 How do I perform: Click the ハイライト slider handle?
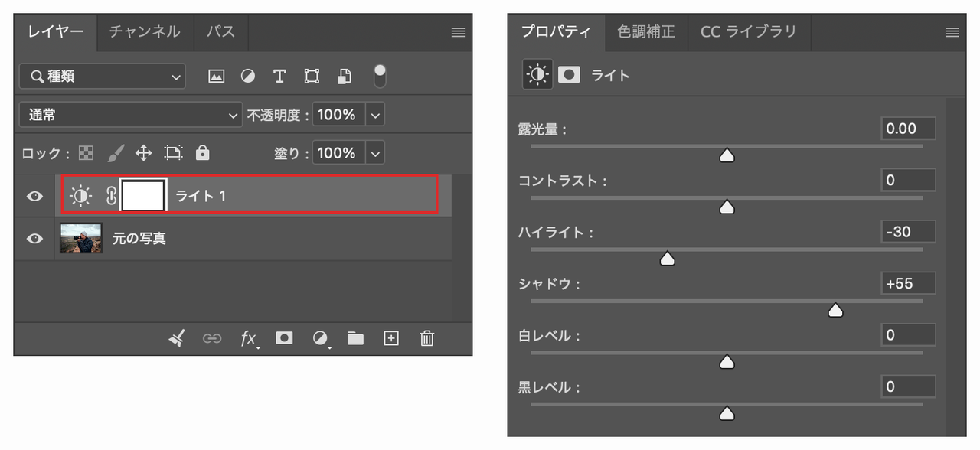(668, 259)
